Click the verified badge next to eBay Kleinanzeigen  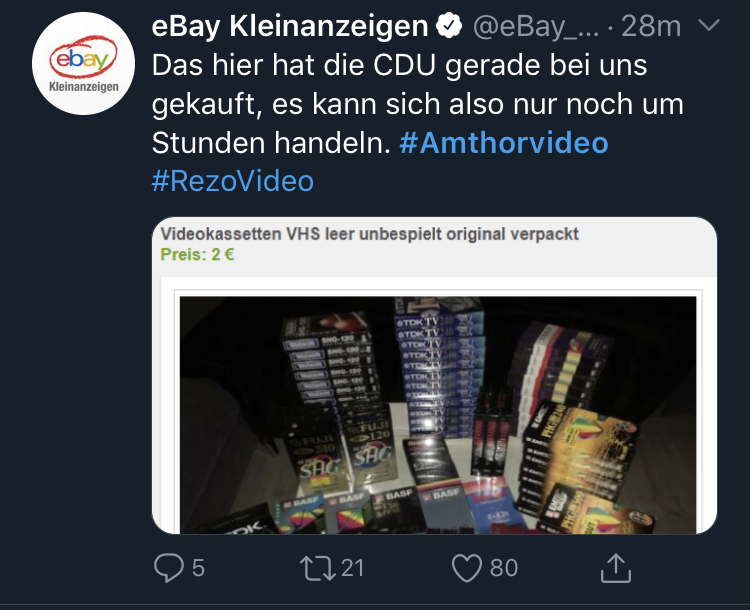pyautogui.click(x=449, y=26)
